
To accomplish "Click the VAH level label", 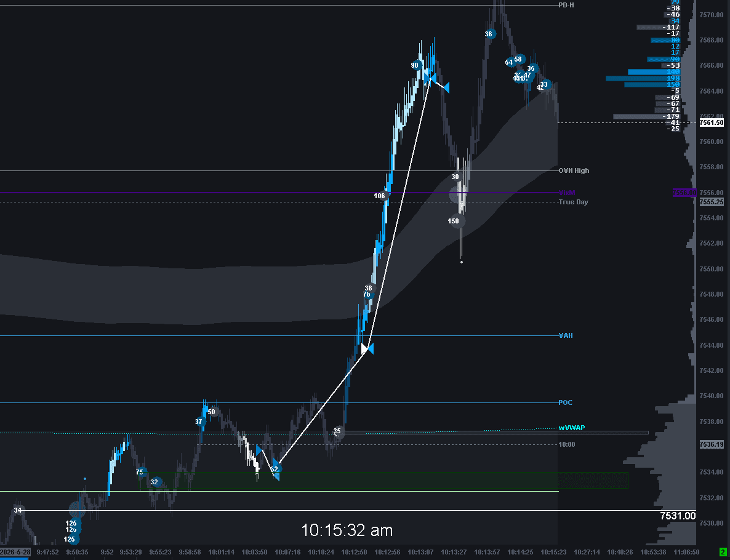I will point(566,335).
